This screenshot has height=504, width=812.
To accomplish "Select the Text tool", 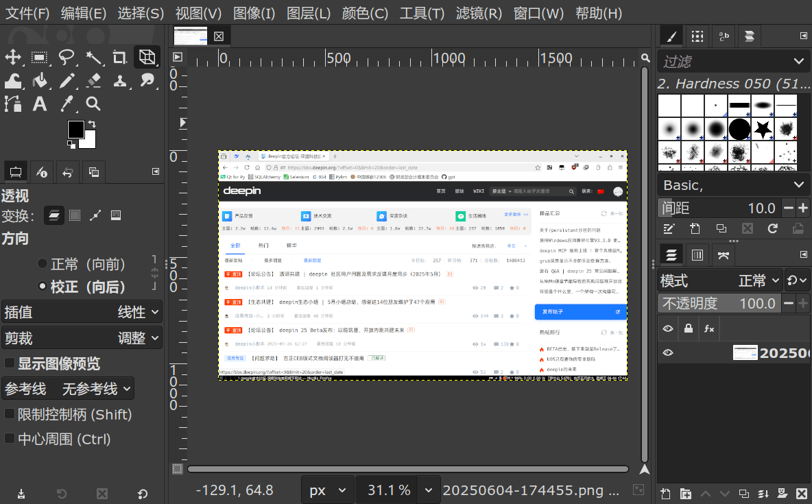I will (39, 104).
